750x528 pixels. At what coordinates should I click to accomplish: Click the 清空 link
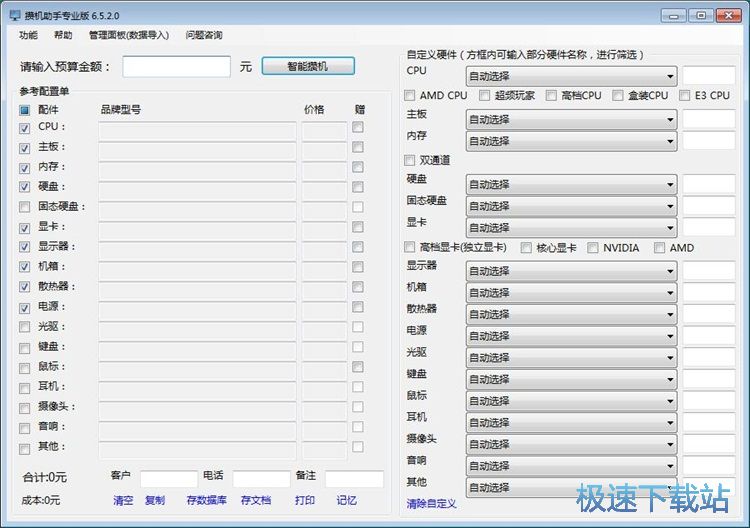122,500
